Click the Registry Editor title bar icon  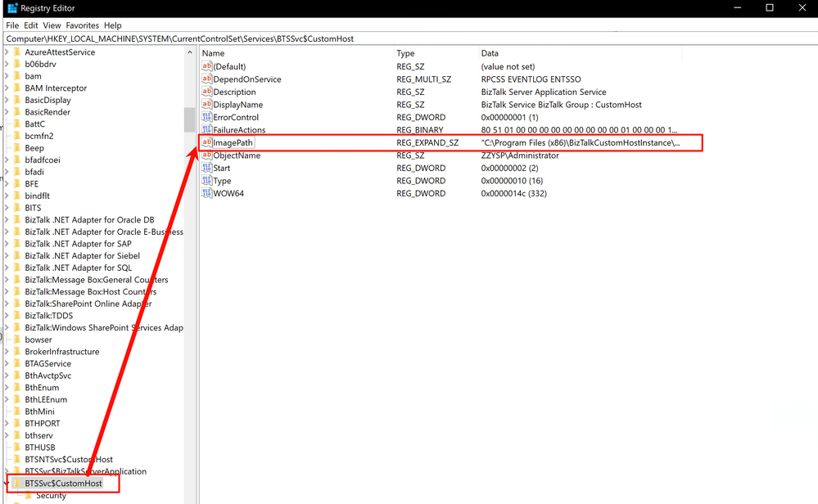(12, 8)
